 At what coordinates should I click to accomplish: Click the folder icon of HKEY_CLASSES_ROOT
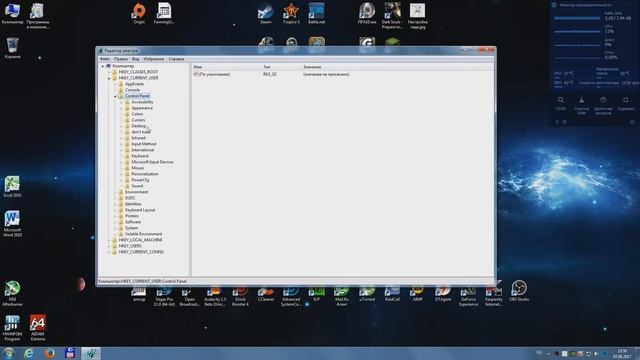(x=115, y=72)
